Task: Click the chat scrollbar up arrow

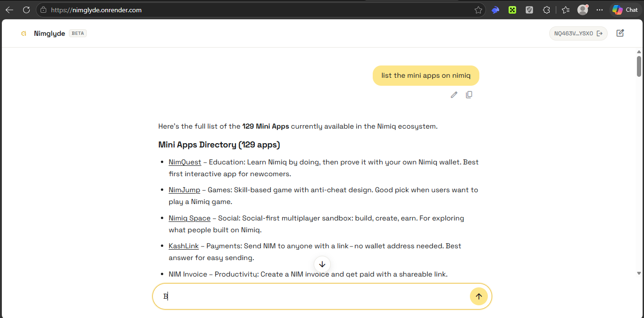Action: [639, 51]
